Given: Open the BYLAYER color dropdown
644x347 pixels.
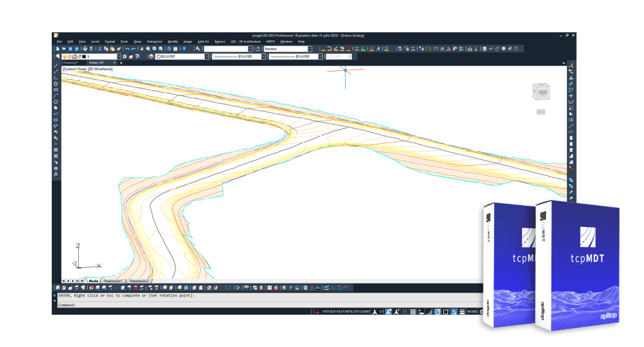Looking at the screenshot, I should [x=181, y=57].
